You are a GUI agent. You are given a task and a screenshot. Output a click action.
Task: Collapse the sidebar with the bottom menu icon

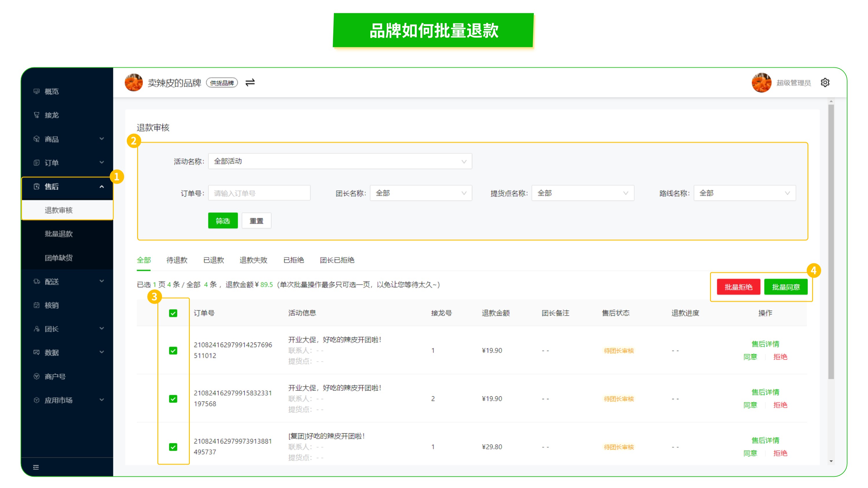(x=36, y=467)
